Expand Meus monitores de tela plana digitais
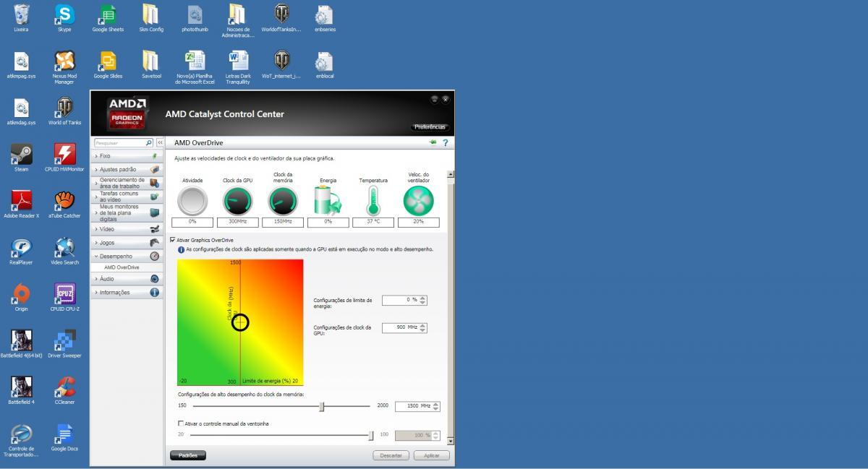This screenshot has height=469, width=868. click(127, 212)
